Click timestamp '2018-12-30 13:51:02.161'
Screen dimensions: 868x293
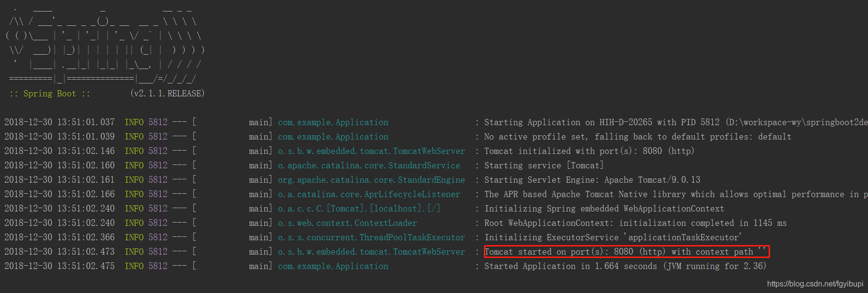click(x=60, y=180)
